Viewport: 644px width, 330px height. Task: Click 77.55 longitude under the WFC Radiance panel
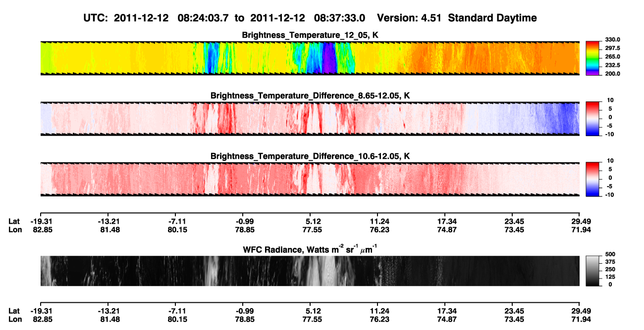coord(312,320)
